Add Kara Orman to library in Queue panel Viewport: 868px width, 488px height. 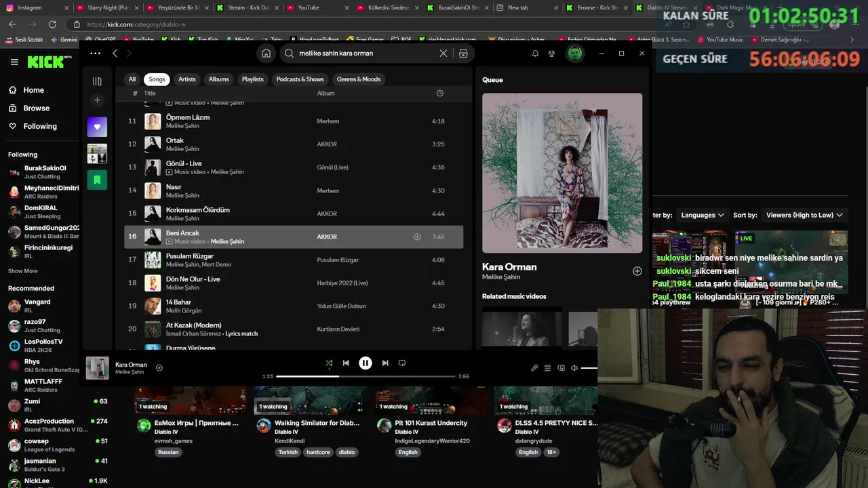(x=637, y=271)
